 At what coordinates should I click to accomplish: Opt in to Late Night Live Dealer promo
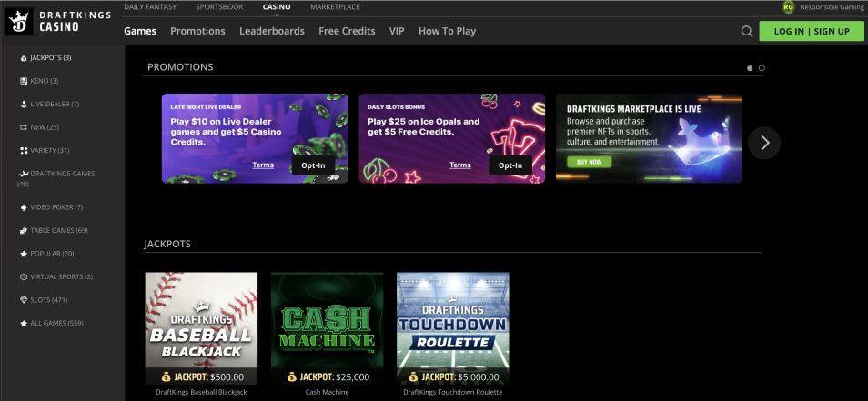click(x=313, y=165)
